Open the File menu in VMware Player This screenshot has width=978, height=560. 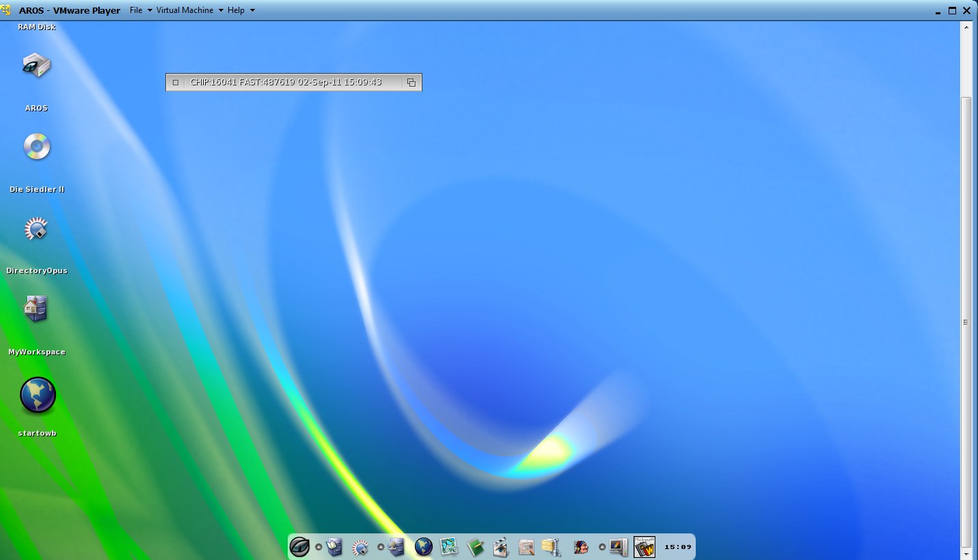tap(140, 10)
